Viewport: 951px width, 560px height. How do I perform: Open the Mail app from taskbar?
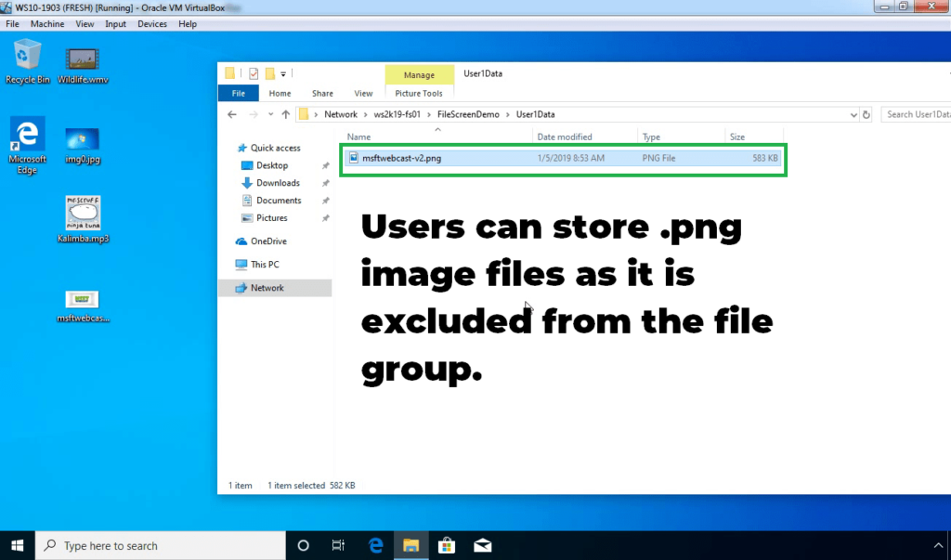point(483,545)
